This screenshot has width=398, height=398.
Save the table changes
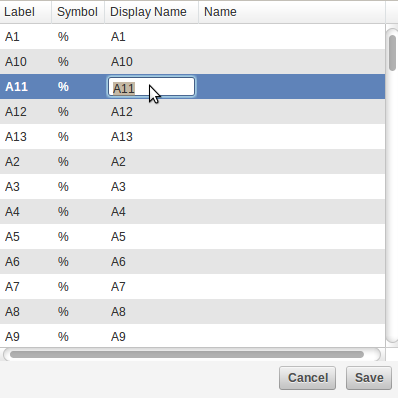(369, 378)
